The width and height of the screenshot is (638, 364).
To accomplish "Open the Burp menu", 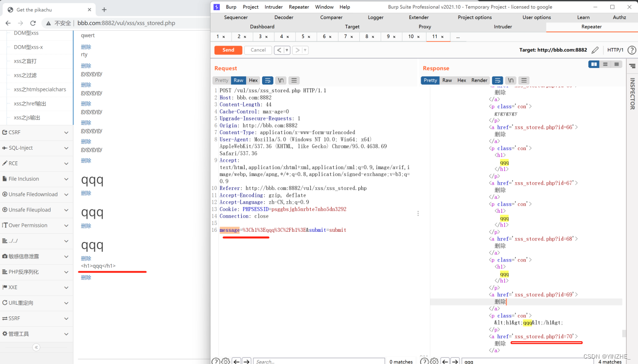I will tap(231, 7).
